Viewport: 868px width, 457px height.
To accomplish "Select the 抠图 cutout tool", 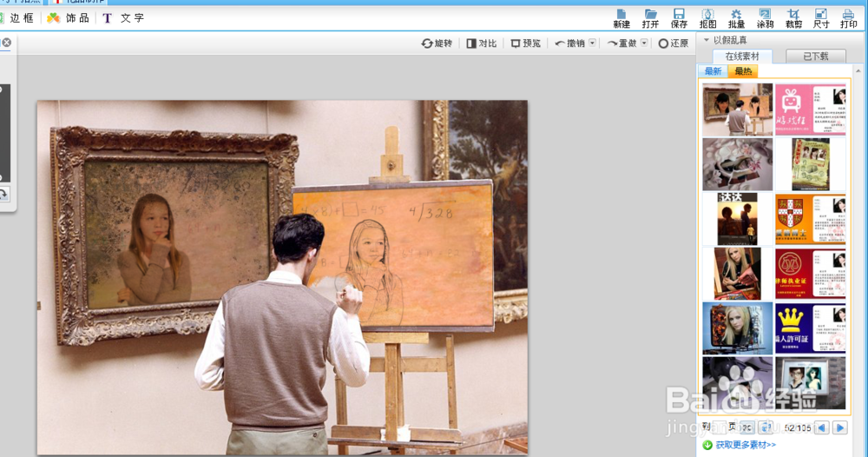I will click(x=707, y=18).
